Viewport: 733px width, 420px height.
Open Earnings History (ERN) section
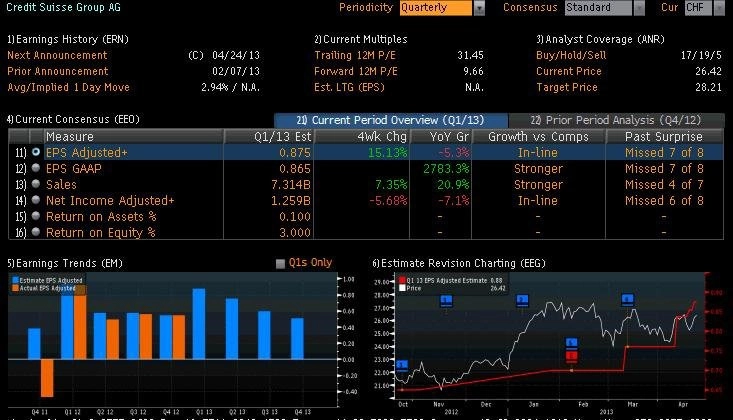tap(68, 39)
